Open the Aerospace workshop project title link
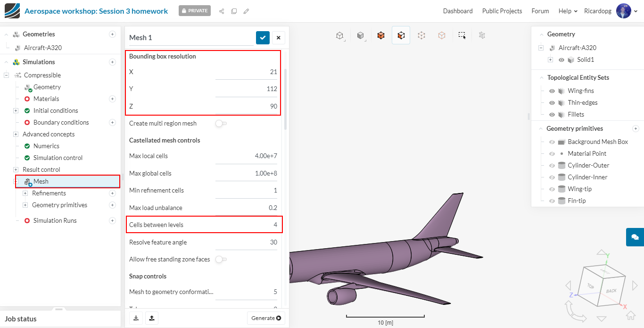 [96, 11]
